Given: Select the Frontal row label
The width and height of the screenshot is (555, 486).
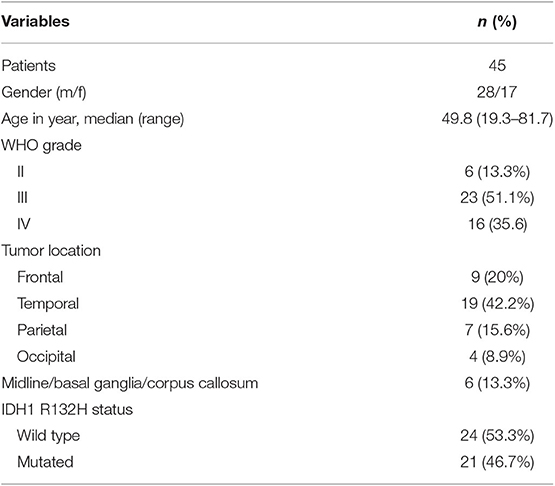Looking at the screenshot, I should coord(40,277).
